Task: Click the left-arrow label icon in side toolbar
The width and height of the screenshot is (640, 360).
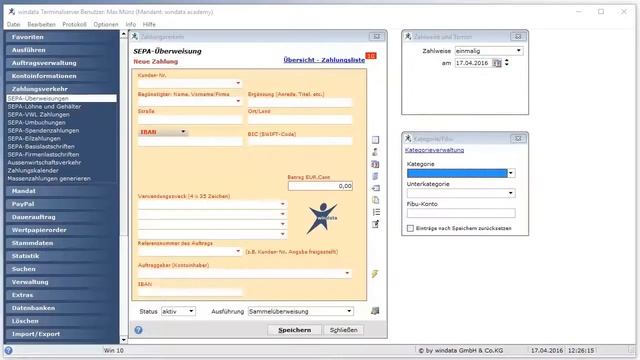Action: [x=376, y=188]
